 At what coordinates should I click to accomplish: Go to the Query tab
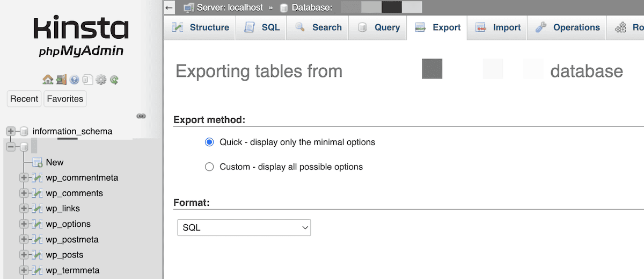pos(378,27)
